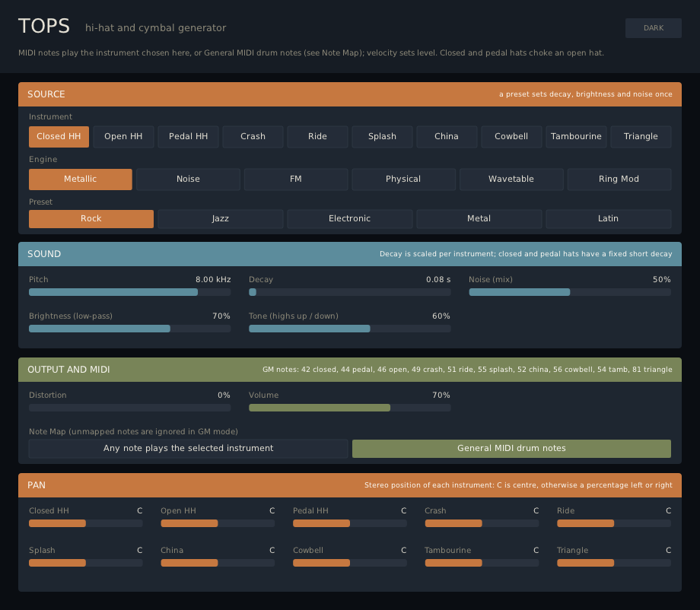Click the Decay slider

(349, 292)
